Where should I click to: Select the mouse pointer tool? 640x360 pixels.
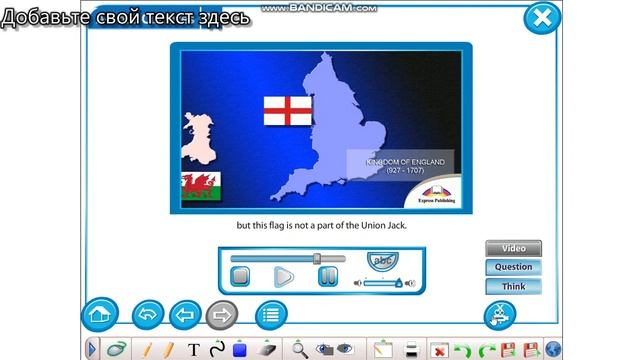116,350
